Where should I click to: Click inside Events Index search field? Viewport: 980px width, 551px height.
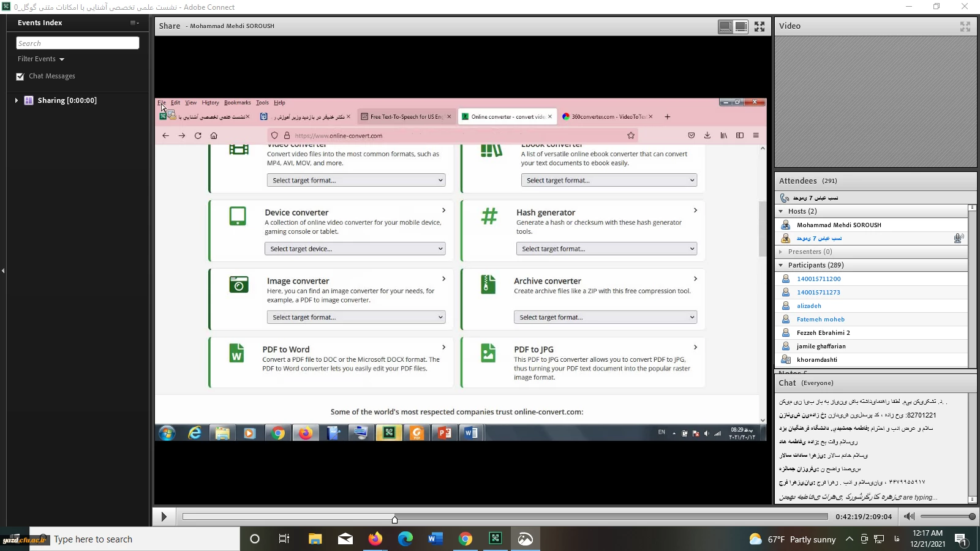(x=78, y=43)
